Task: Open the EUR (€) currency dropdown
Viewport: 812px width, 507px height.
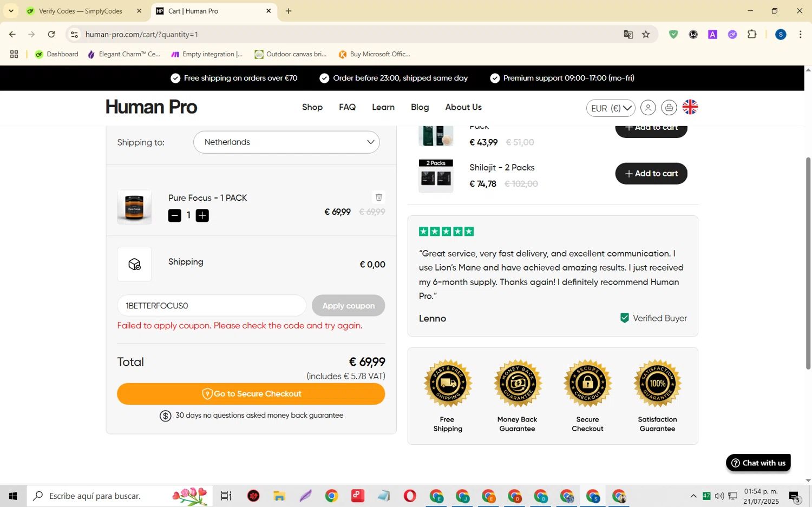Action: (611, 108)
